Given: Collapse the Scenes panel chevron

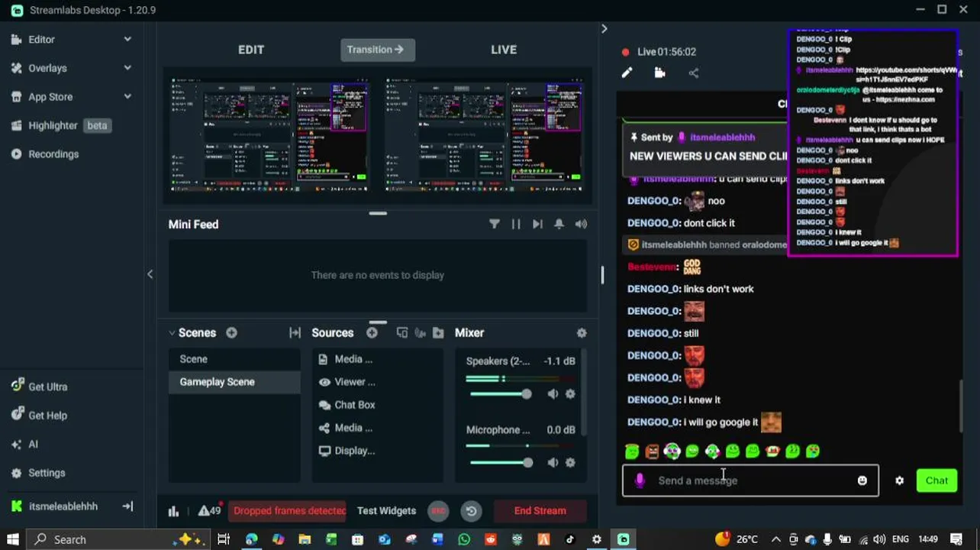Looking at the screenshot, I should pos(172,333).
